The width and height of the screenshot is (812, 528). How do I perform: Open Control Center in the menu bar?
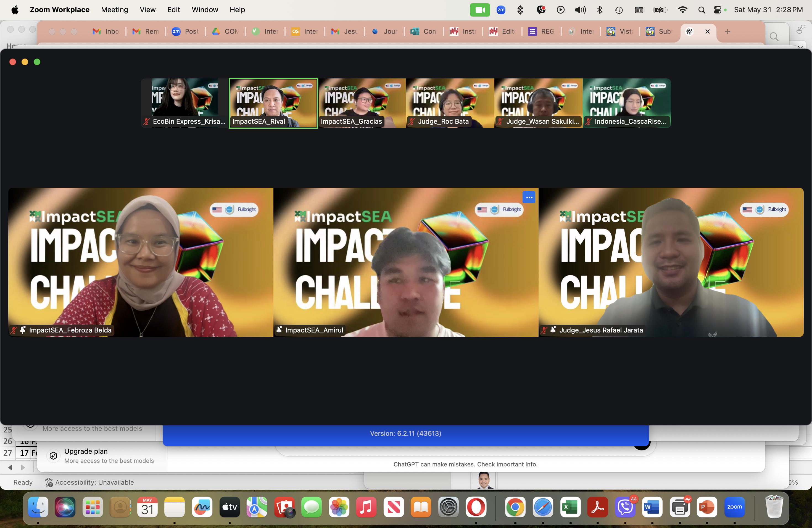coord(718,10)
